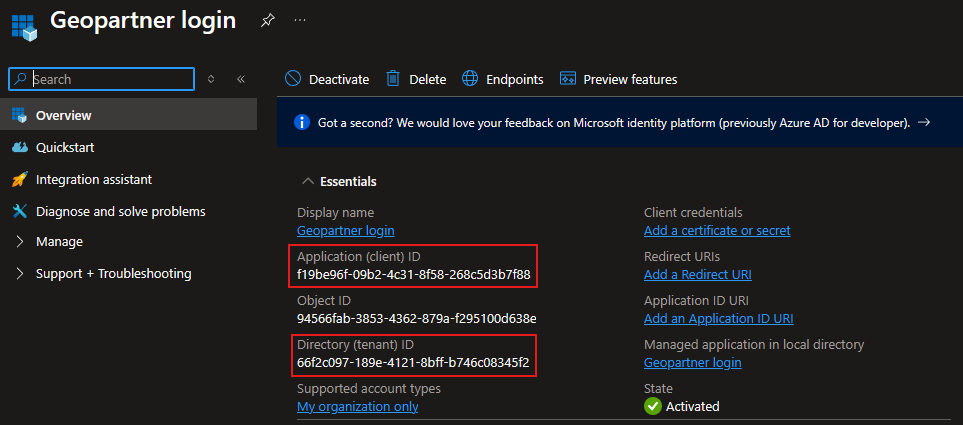The image size is (963, 425).
Task: Open Diagnose and solve problems
Action: point(121,211)
